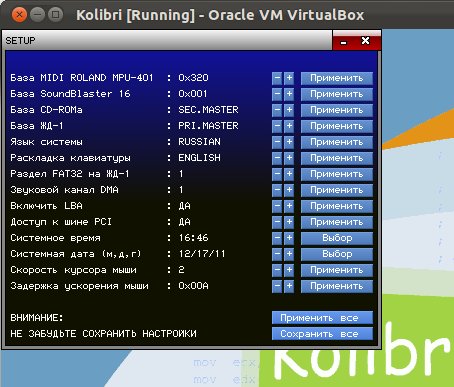Increase the FAT32 partition number
454x387 pixels.
point(289,174)
